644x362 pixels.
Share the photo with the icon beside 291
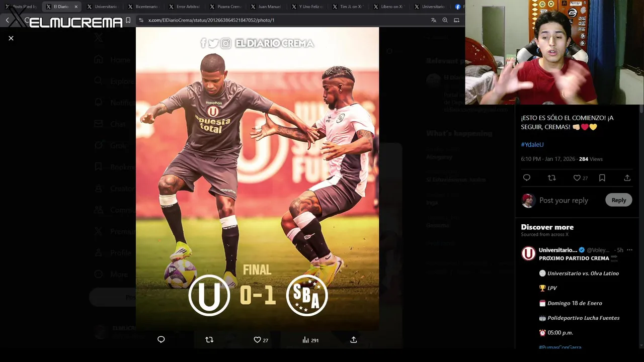coord(354,339)
